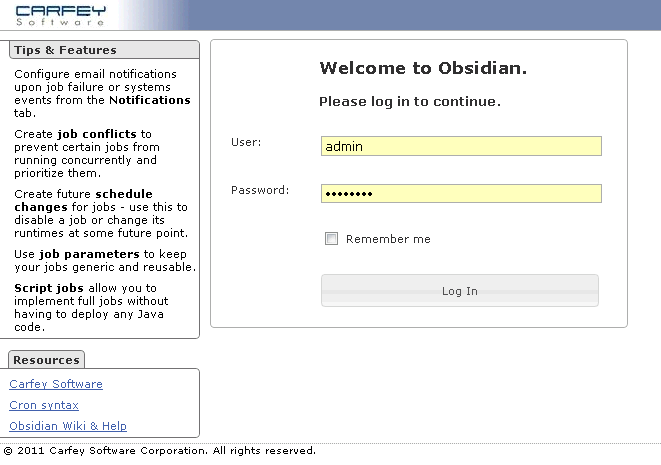Click the bold Script jobs tip text

pos(47,288)
